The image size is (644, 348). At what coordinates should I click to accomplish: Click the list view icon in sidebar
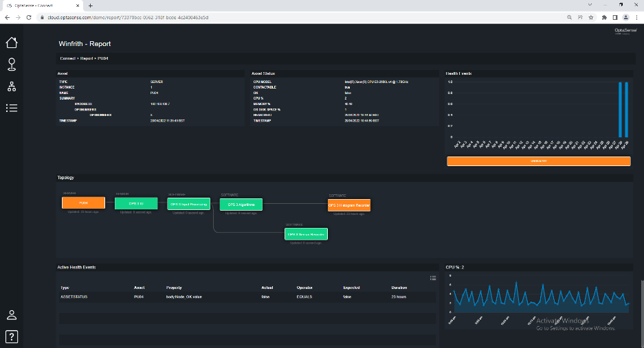tap(11, 108)
